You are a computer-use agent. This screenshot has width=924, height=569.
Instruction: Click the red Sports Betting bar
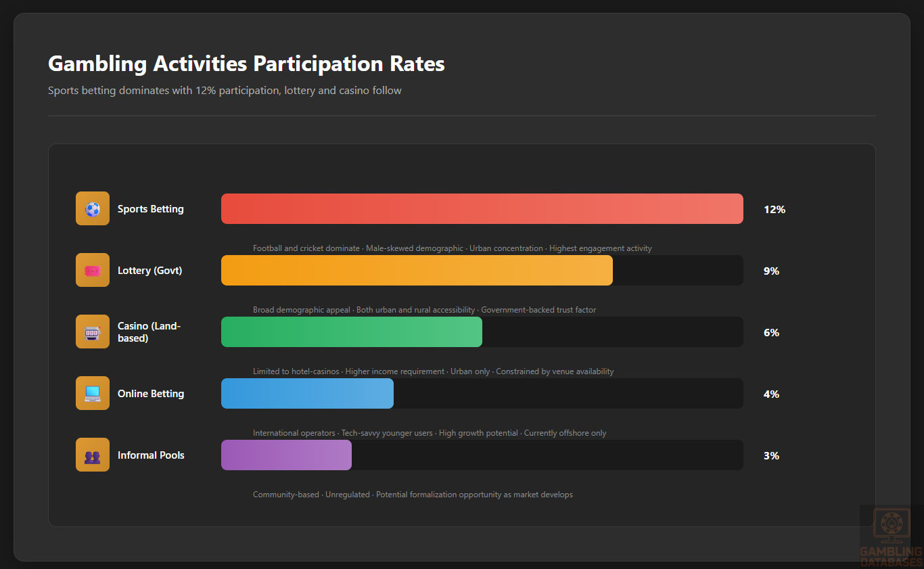pyautogui.click(x=482, y=208)
